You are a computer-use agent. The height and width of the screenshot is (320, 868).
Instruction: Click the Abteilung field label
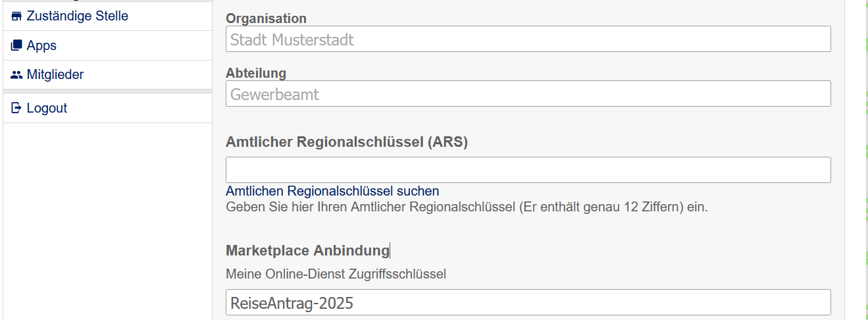tap(256, 73)
